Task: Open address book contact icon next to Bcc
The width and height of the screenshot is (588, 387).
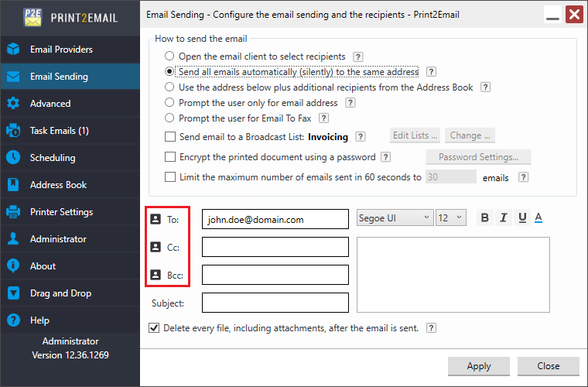Action: tap(156, 275)
